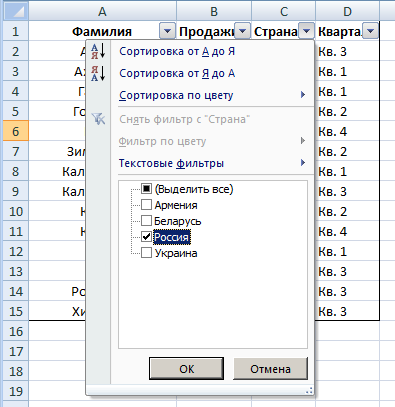The height and width of the screenshot is (407, 395).
Task: Click the clear filter funnel icon
Action: click(x=98, y=119)
